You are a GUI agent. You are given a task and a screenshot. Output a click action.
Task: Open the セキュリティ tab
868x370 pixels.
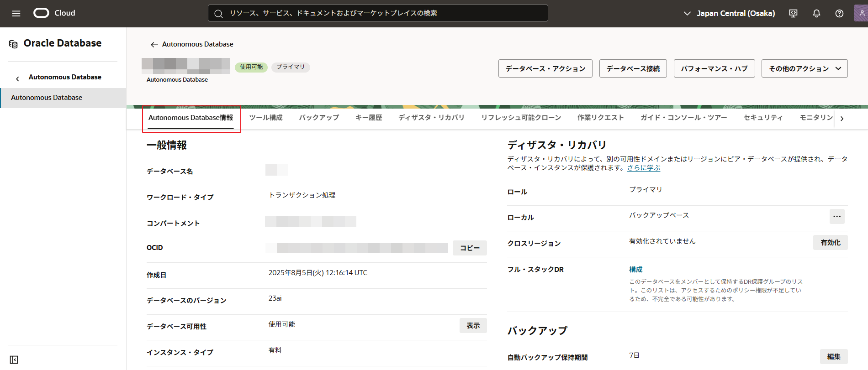coord(763,118)
